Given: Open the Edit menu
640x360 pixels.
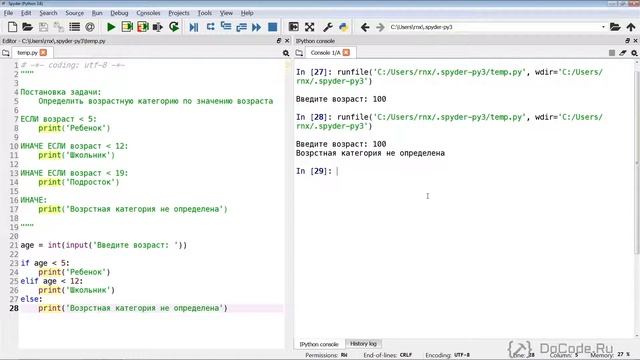Looking at the screenshot, I should tap(26, 13).
